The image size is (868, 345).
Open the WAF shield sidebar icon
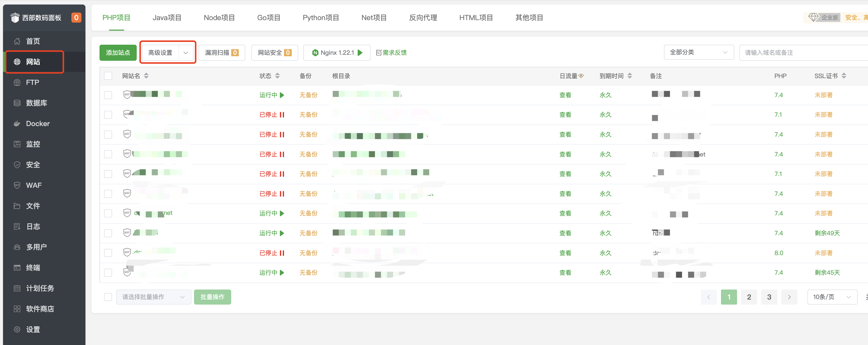pos(17,185)
